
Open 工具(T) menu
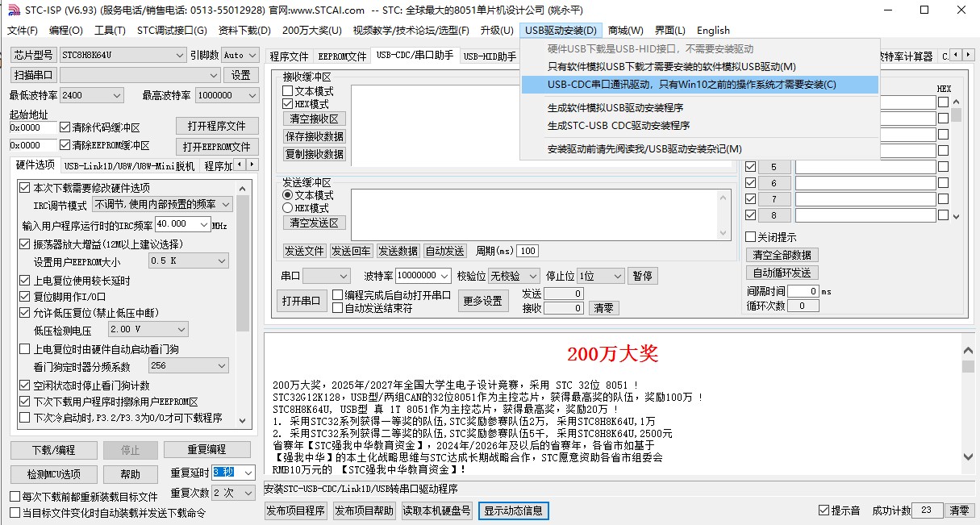[x=110, y=31]
